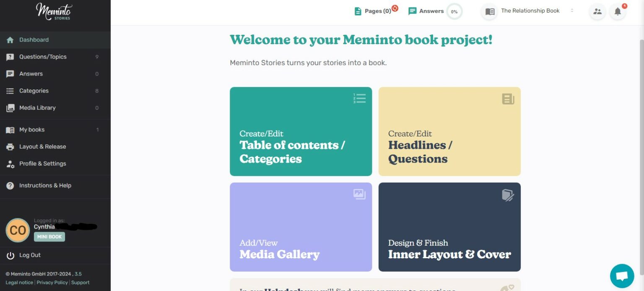This screenshot has height=291, width=644.
Task: Open the Design & Finish Inner Layout & Cover card
Action: coord(449,227)
